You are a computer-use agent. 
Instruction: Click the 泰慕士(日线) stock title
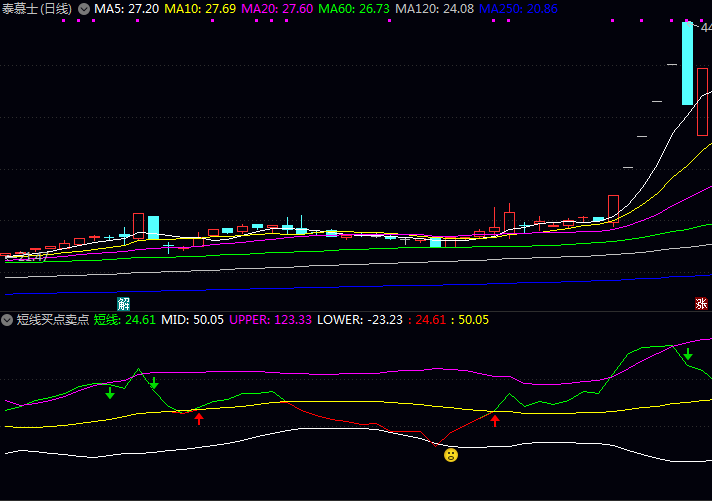pos(37,8)
